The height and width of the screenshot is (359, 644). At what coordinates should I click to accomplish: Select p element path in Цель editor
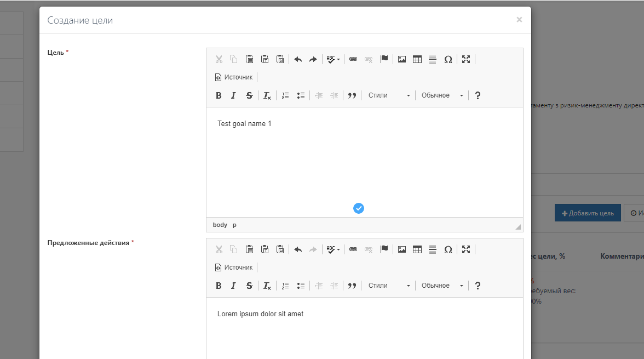click(x=234, y=225)
